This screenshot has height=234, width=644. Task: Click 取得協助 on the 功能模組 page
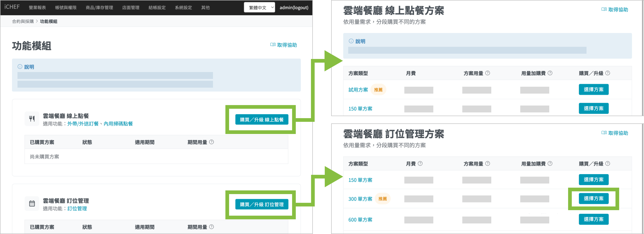[284, 45]
